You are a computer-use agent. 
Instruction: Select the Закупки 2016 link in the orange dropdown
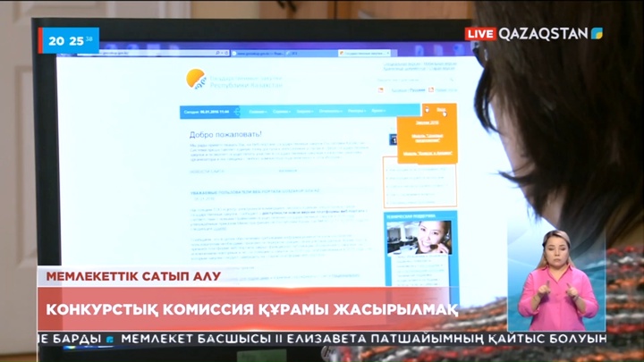click(x=428, y=122)
